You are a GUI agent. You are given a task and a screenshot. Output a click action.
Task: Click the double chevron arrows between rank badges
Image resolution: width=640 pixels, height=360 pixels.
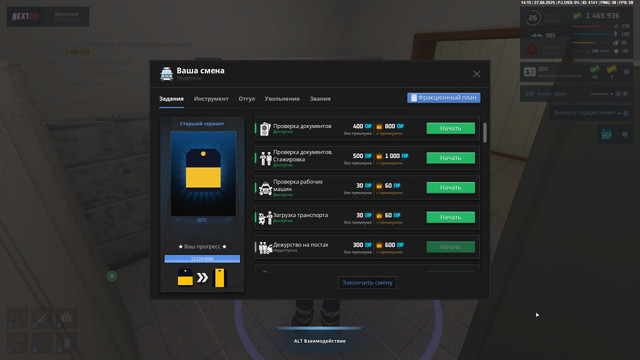point(202,278)
